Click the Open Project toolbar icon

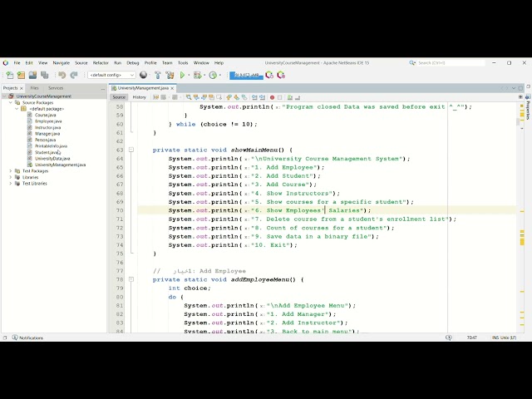click(32, 75)
